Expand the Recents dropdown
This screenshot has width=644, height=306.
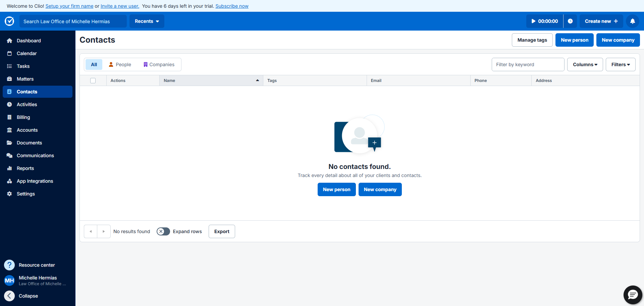147,21
